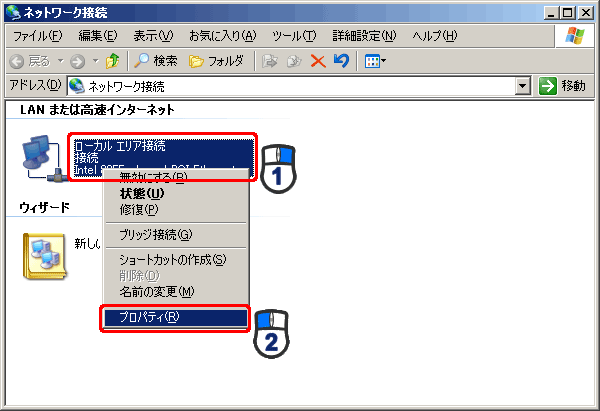
Task: Open the ツール(T) menu
Action: pos(294,36)
